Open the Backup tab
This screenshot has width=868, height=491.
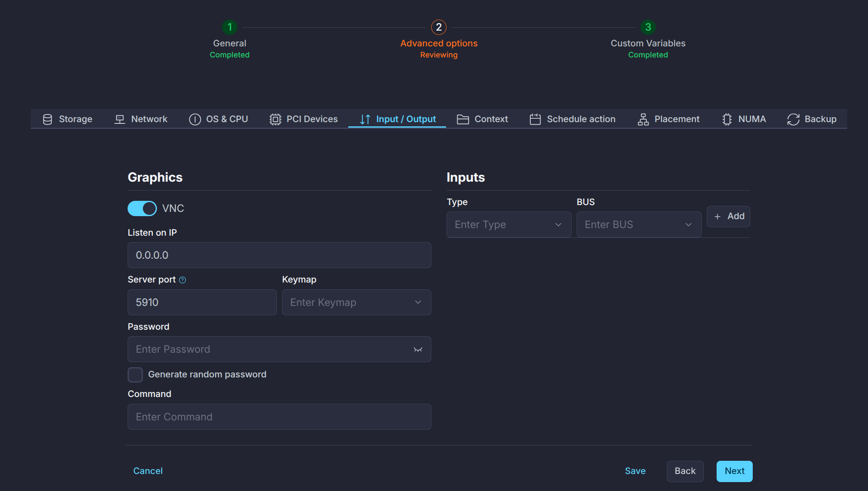[x=812, y=119]
